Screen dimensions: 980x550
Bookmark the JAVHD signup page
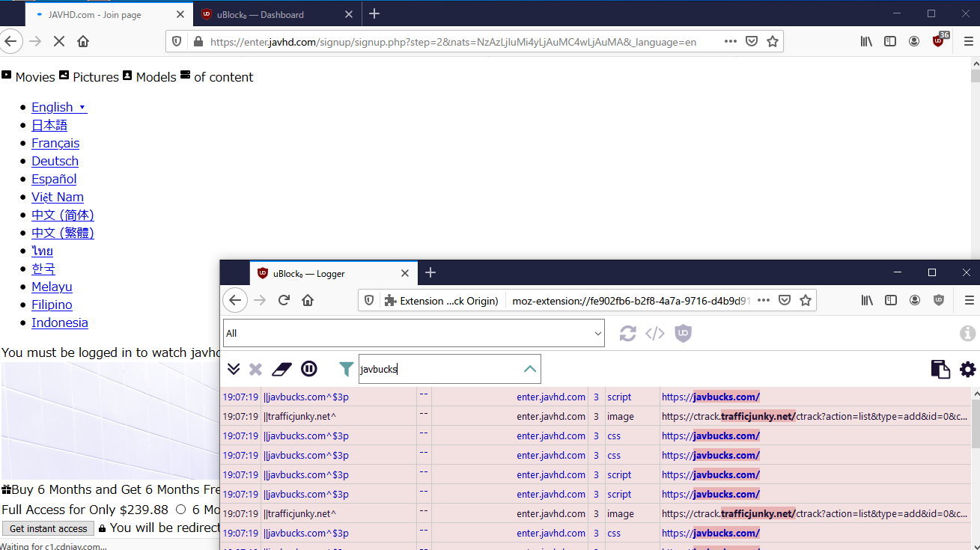point(773,42)
